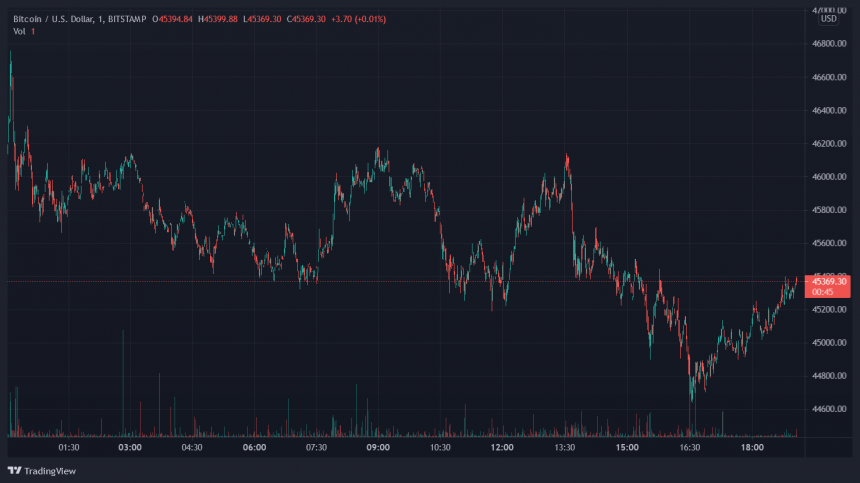Viewport: 860px width, 483px height.
Task: Click the 45000.00 price scale label
Action: pyautogui.click(x=830, y=343)
